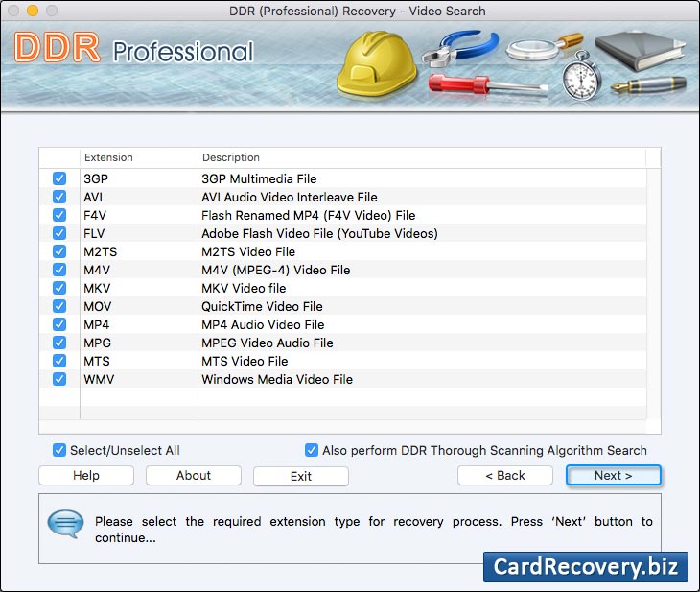This screenshot has width=700, height=592.
Task: Click the fountain pen icon
Action: click(648, 84)
